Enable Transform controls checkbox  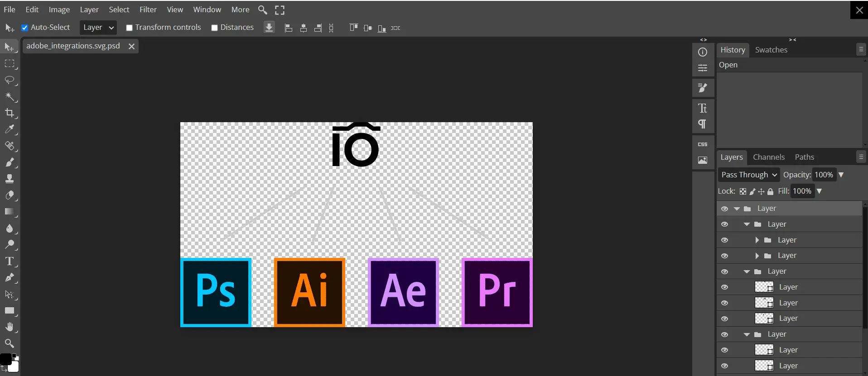pyautogui.click(x=129, y=28)
